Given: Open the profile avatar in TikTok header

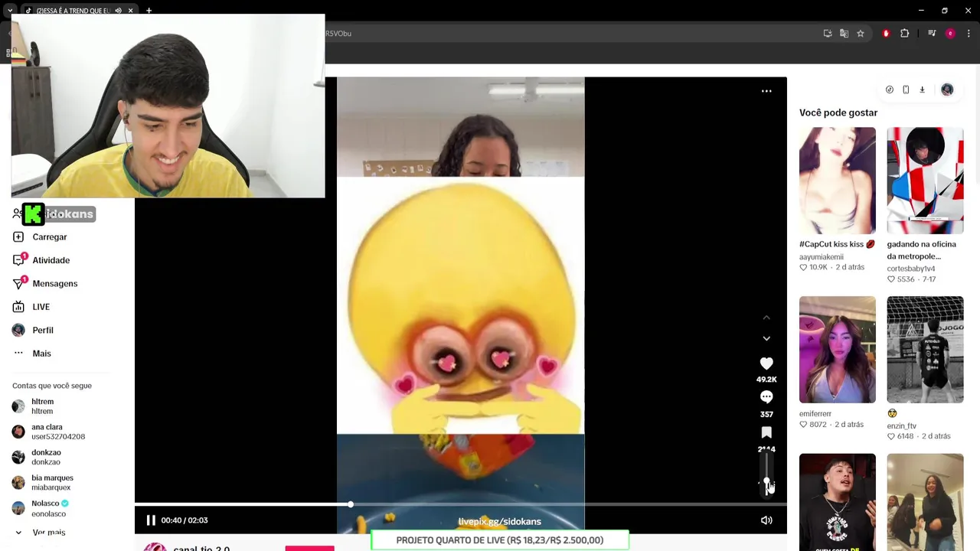Looking at the screenshot, I should pyautogui.click(x=947, y=90).
